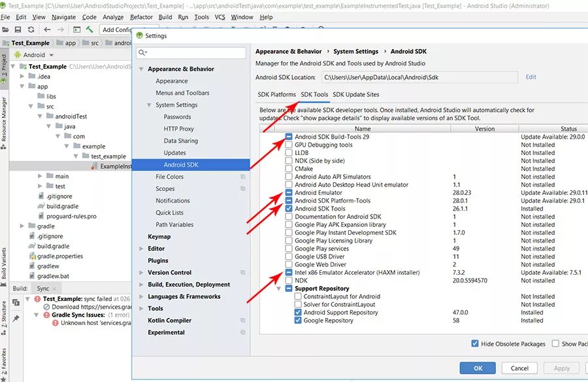This screenshot has width=588, height=382.
Task: Expand the Editor settings group
Action: tap(141, 249)
